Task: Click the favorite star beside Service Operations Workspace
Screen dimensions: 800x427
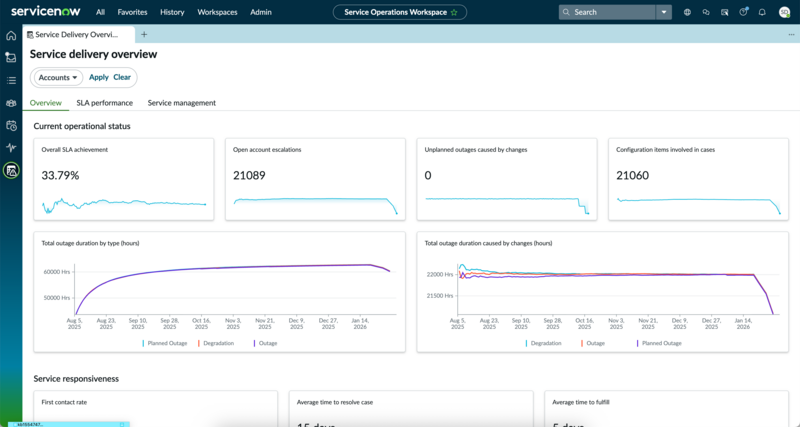Action: pyautogui.click(x=454, y=12)
